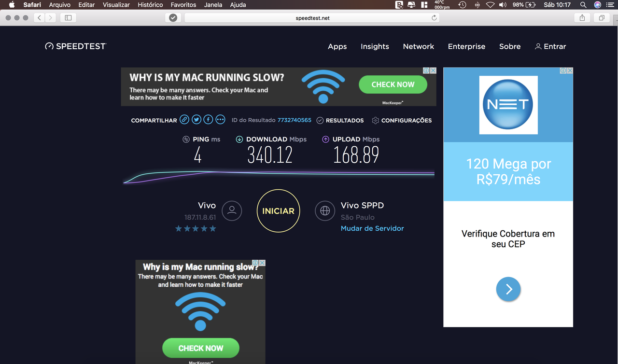The image size is (618, 364).
Task: Open the Enterprise navigation link
Action: coord(466,46)
